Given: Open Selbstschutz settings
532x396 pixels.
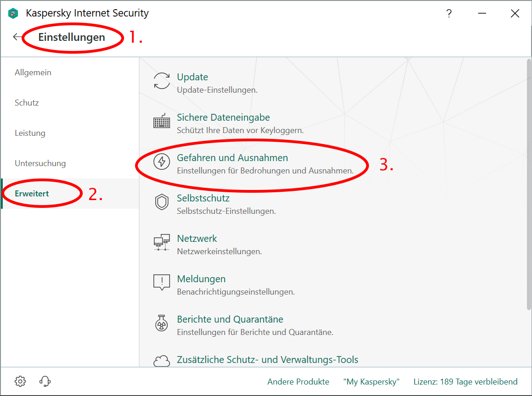Looking at the screenshot, I should [203, 198].
